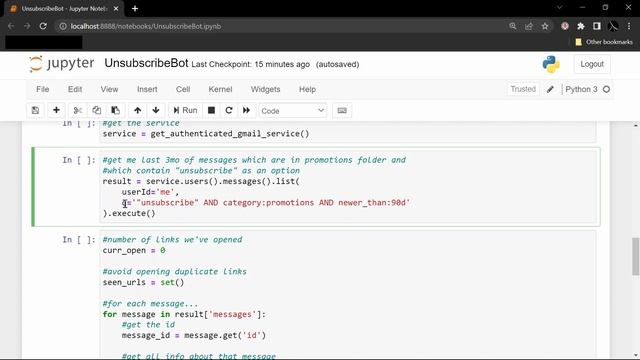Click the line 'for message in result['messages']:'
This screenshot has height=360, width=640.
184,314
